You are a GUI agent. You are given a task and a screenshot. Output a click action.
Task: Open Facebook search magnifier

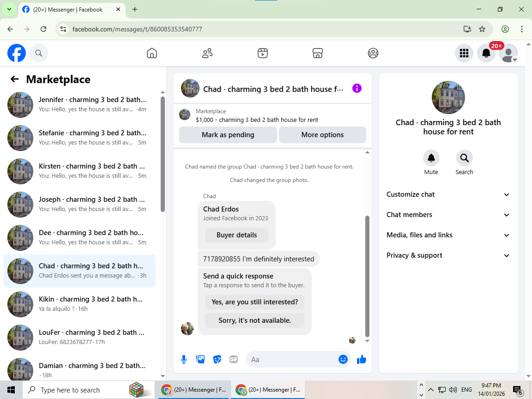click(x=39, y=53)
